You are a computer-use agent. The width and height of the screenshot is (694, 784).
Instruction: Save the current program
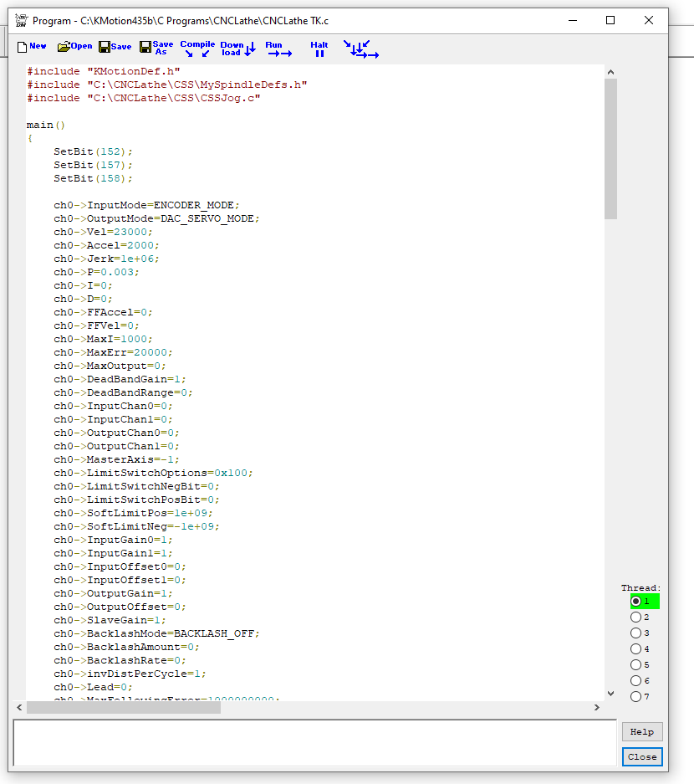pyautogui.click(x=115, y=47)
